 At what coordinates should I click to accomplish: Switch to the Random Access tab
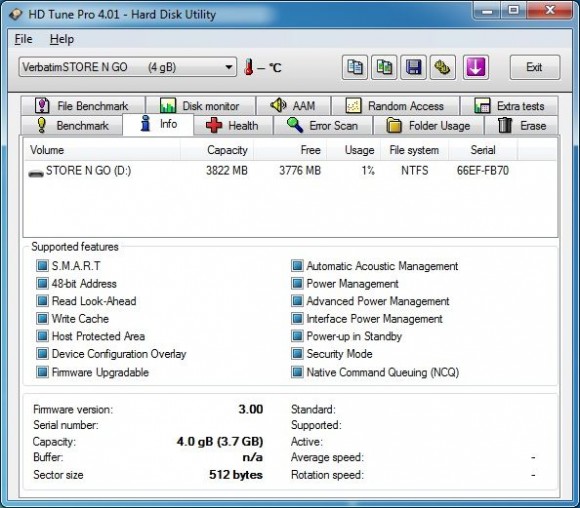395,106
